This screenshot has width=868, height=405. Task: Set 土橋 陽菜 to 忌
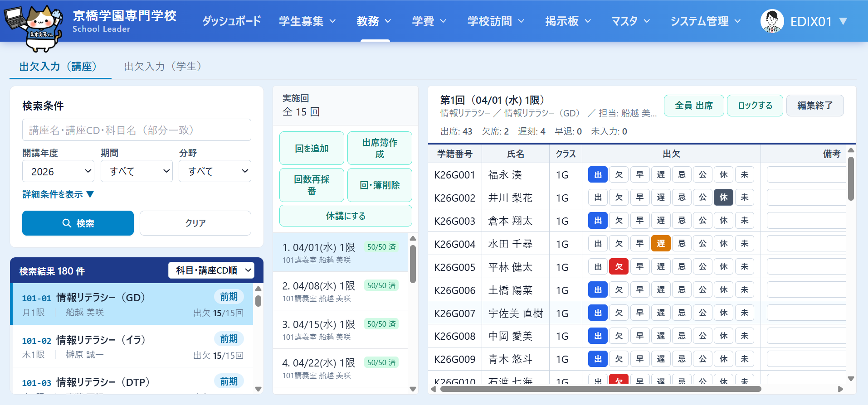pyautogui.click(x=682, y=290)
